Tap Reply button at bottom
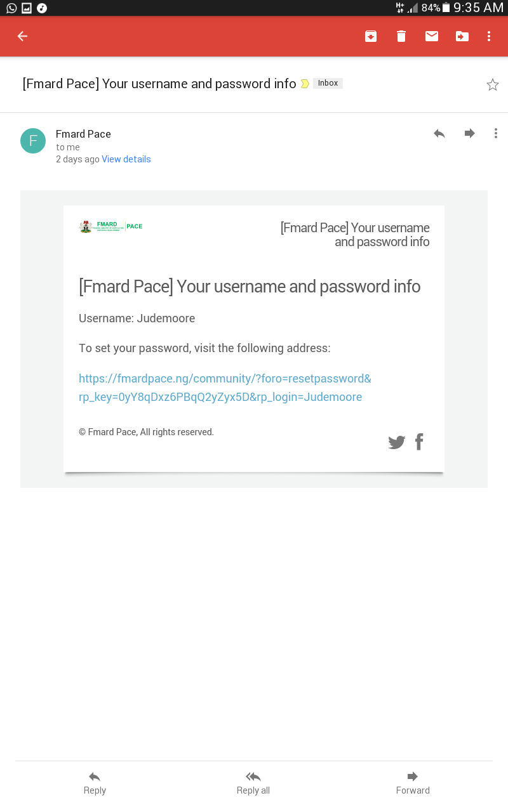The height and width of the screenshot is (812, 508). [x=95, y=783]
